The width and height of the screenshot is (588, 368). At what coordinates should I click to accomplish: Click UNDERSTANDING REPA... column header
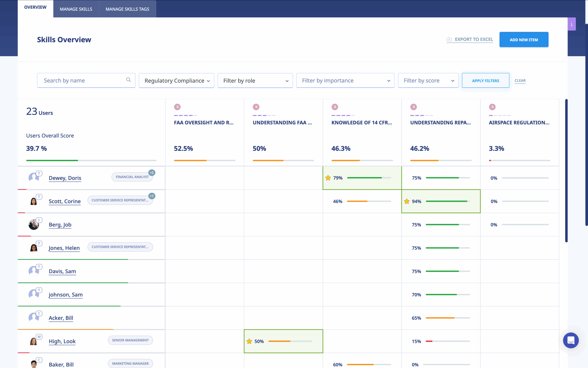tap(440, 123)
